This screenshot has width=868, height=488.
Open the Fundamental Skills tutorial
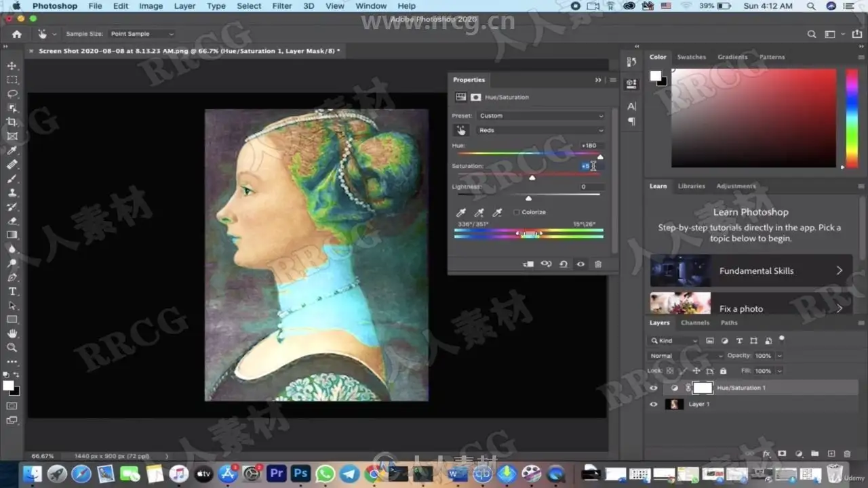point(751,270)
